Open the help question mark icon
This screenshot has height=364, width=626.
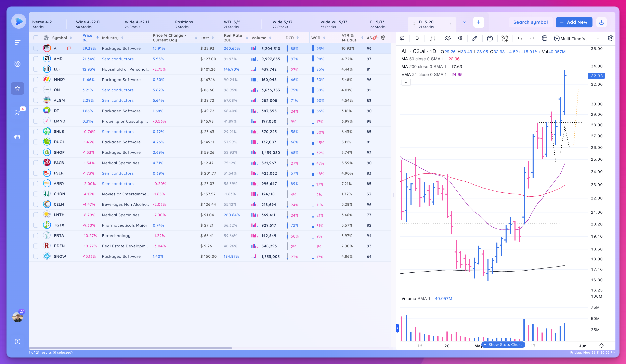coord(17,341)
